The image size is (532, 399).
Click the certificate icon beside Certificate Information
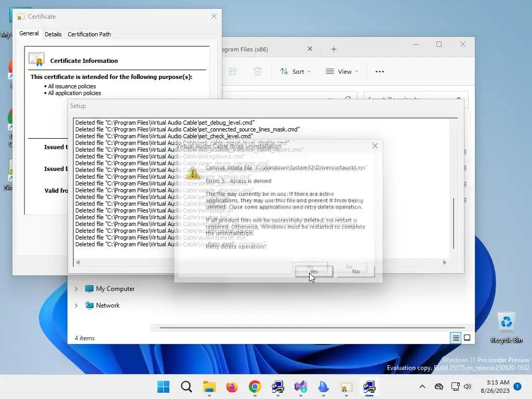tap(37, 59)
